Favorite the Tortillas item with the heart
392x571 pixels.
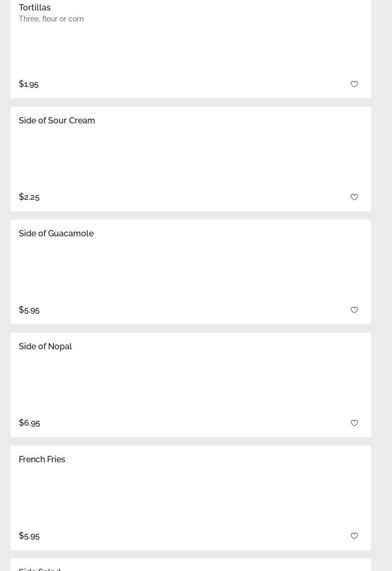[x=354, y=84]
